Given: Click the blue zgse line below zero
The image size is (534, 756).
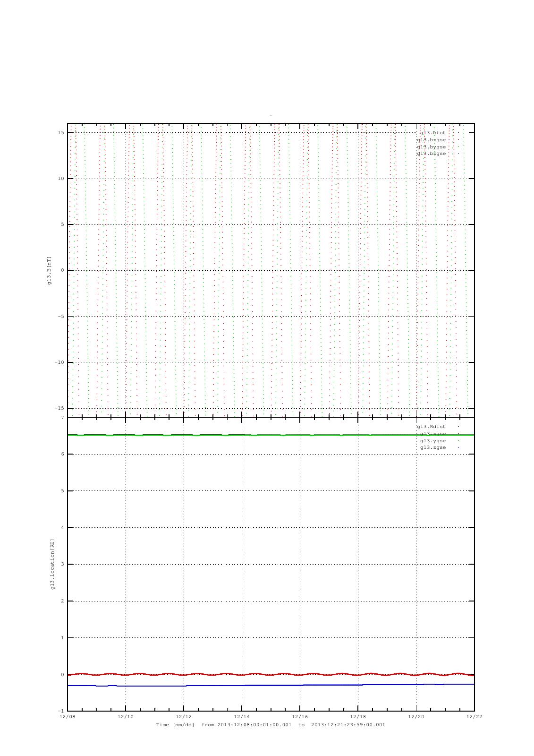Looking at the screenshot, I should click(x=271, y=685).
